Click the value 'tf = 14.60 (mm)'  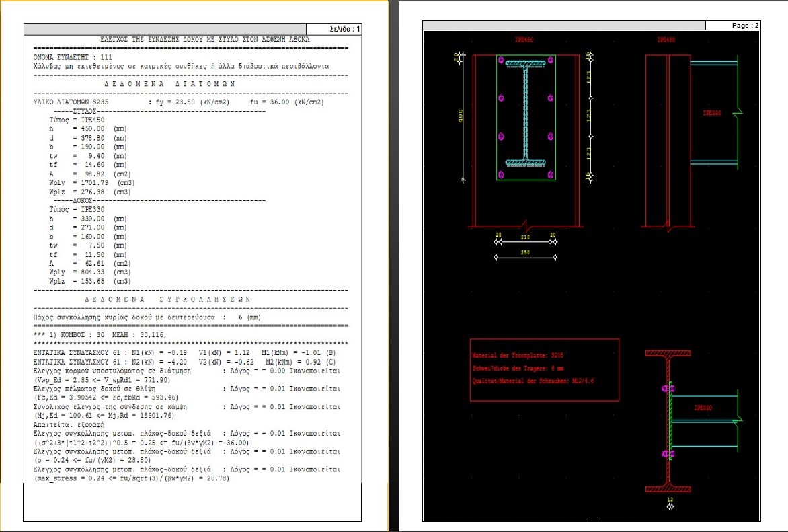tap(88, 165)
